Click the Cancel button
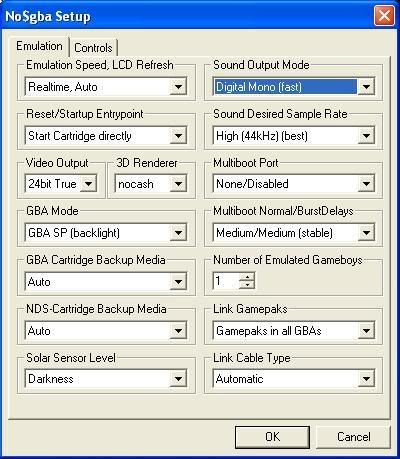 pyautogui.click(x=353, y=437)
